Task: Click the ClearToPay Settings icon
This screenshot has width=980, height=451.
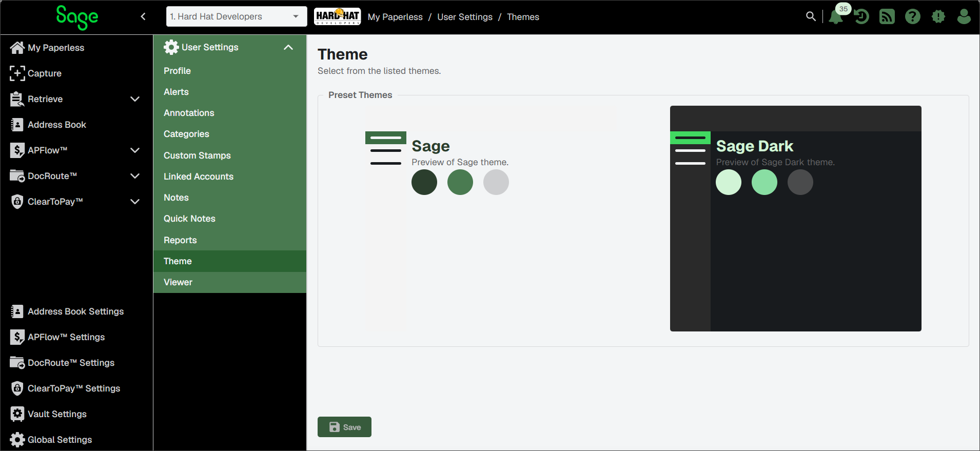Action: (17, 388)
